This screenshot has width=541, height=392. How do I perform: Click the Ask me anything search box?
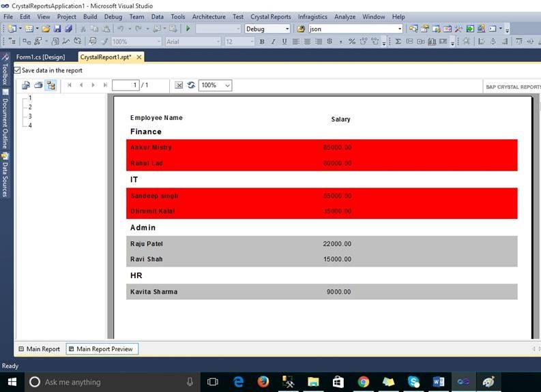(113, 382)
